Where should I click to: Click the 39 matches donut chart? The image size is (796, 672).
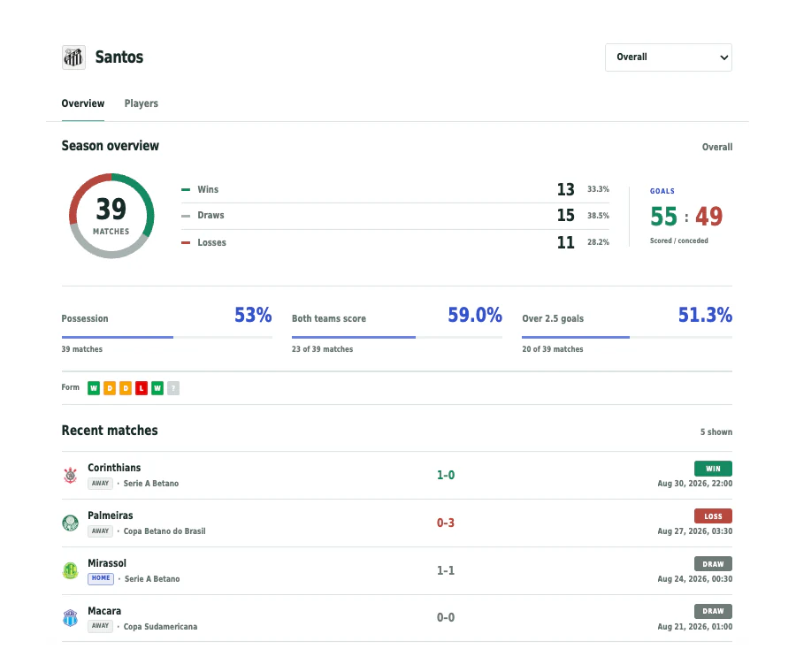pos(111,217)
